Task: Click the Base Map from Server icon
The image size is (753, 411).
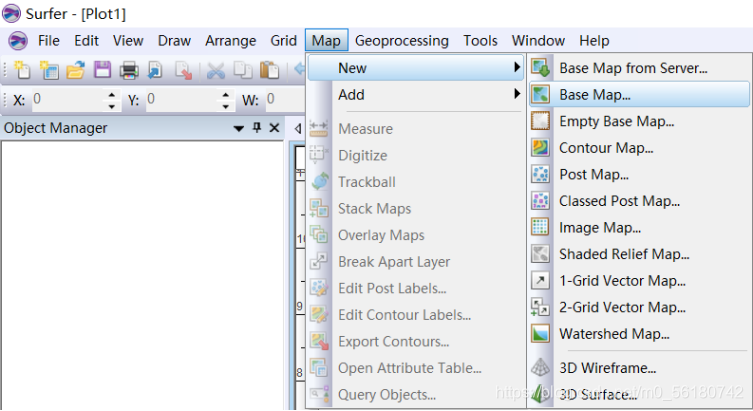Action: 540,68
